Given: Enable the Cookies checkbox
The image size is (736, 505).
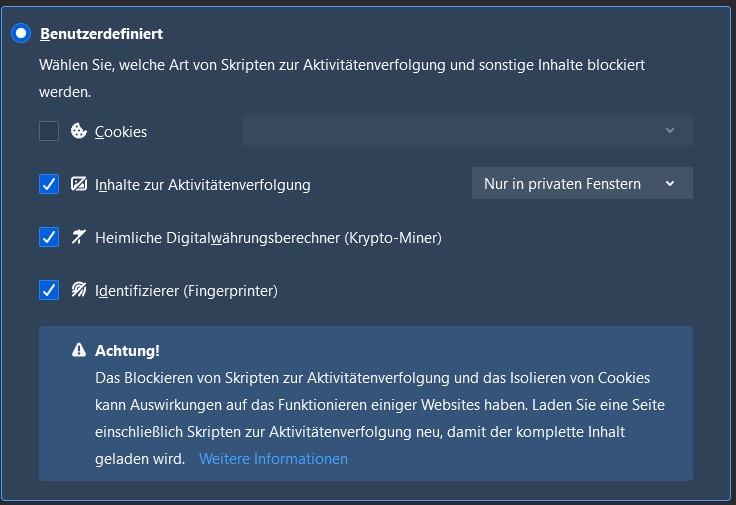Looking at the screenshot, I should coord(49,131).
